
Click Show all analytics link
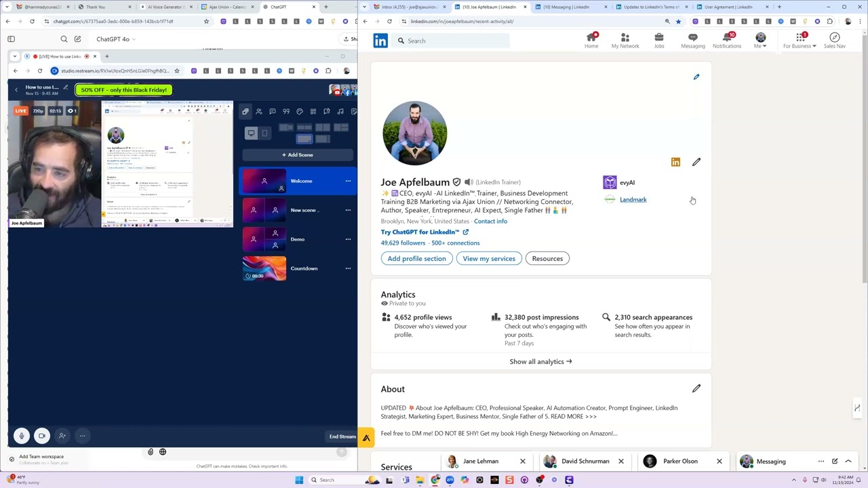point(540,361)
